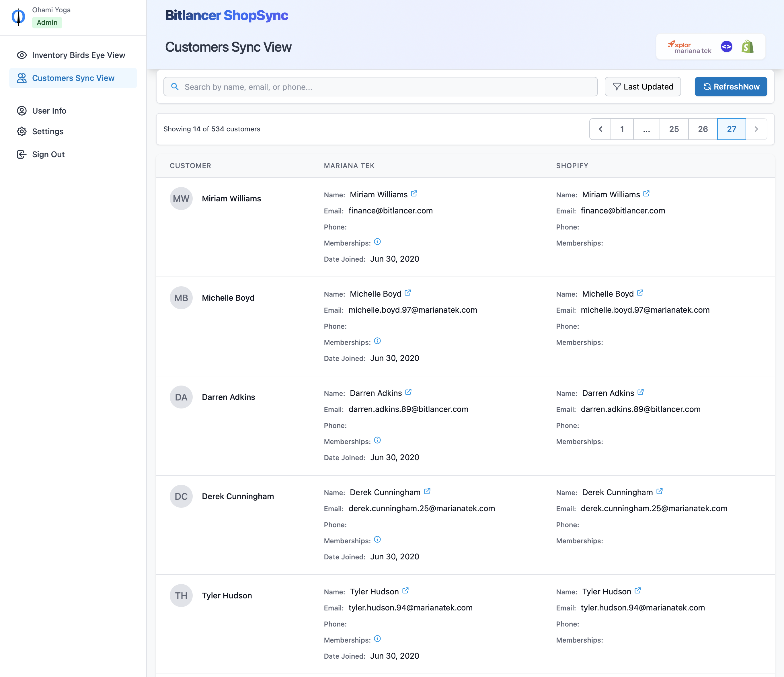Open Settings from the sidebar
This screenshot has height=677, width=784.
coord(73,131)
